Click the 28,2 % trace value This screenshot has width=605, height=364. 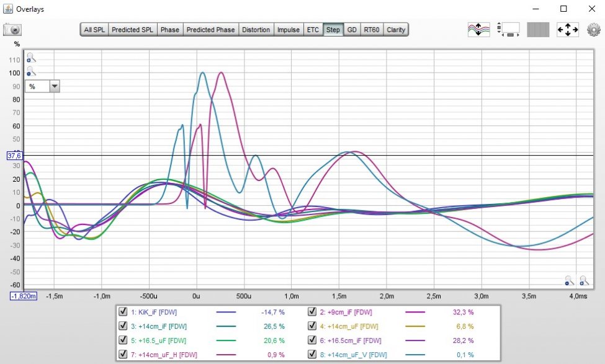pos(463,340)
